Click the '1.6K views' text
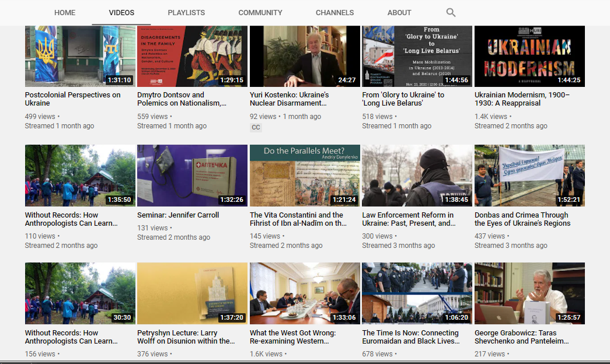This screenshot has height=364, width=610. click(266, 354)
